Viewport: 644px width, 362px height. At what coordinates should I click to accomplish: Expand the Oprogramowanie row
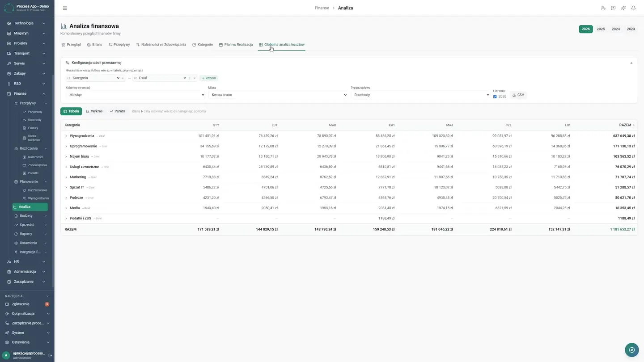point(66,146)
